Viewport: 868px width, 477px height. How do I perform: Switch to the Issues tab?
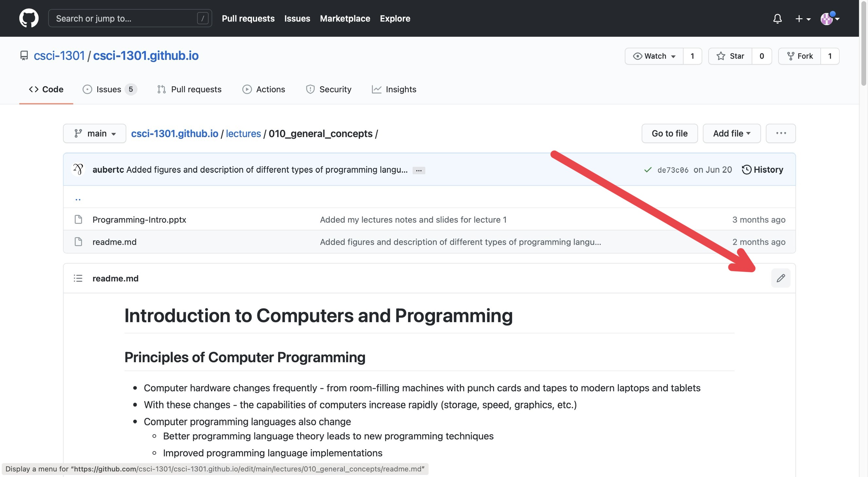(109, 89)
